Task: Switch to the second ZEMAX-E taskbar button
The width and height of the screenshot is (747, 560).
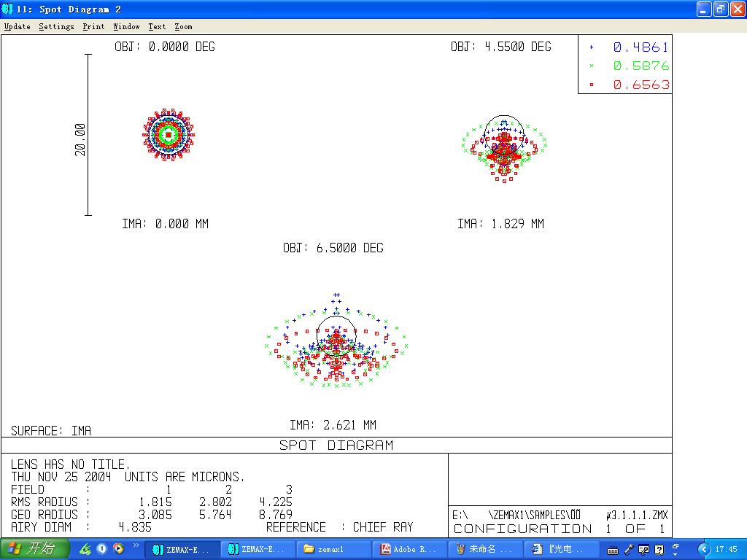Action: pos(257,550)
